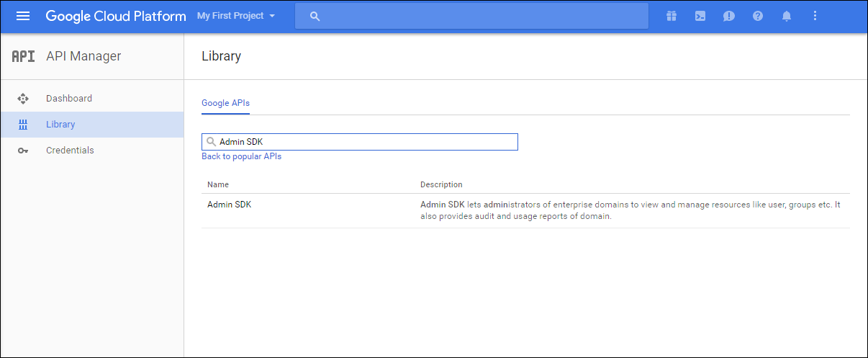Open the help question mark icon
The width and height of the screenshot is (868, 358).
point(758,16)
